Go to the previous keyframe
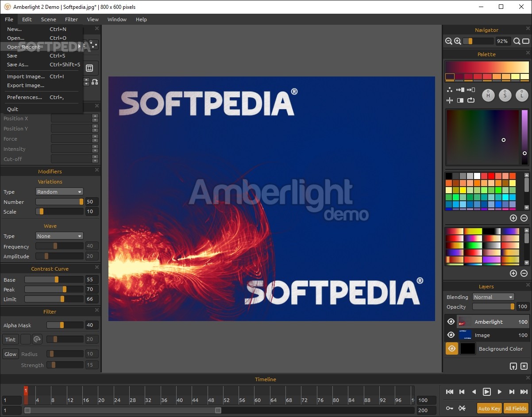 [462, 392]
